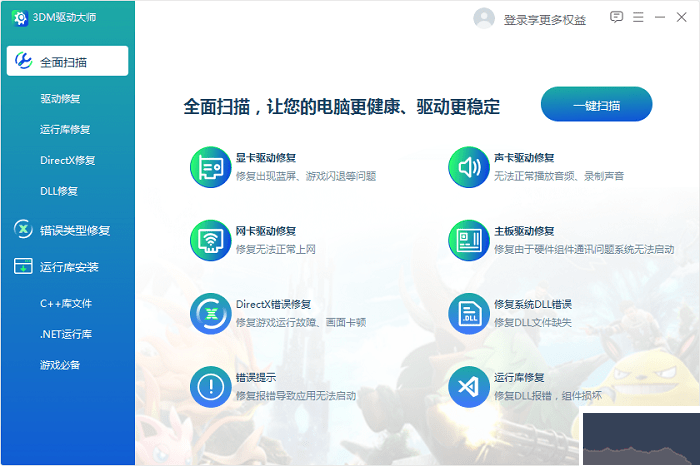Click the 运行库安装 download window icon
This screenshot has height=466, width=700.
click(23, 266)
